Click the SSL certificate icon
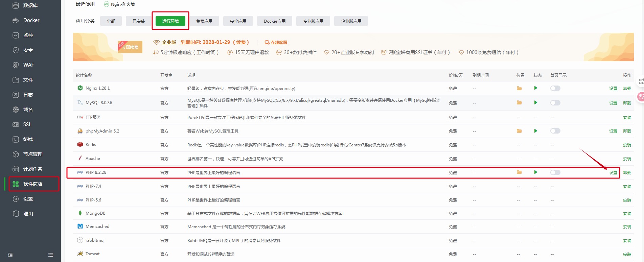Image resolution: width=644 pixels, height=262 pixels. tap(16, 124)
